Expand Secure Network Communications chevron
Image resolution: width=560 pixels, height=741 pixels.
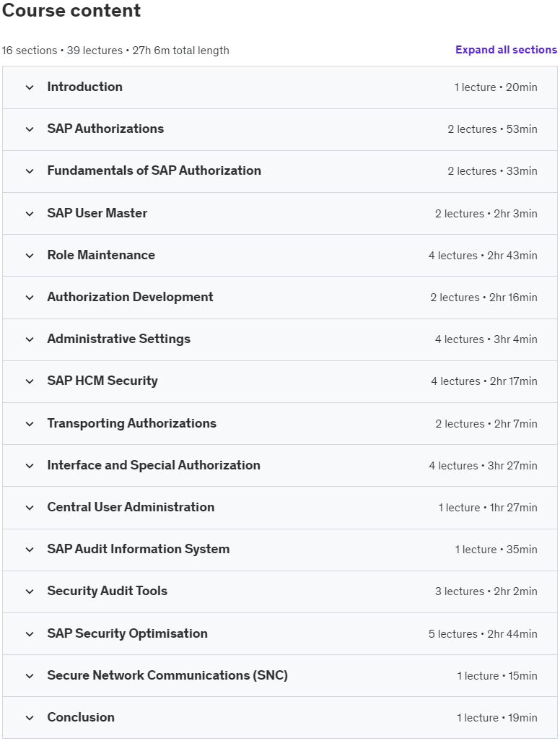point(30,676)
